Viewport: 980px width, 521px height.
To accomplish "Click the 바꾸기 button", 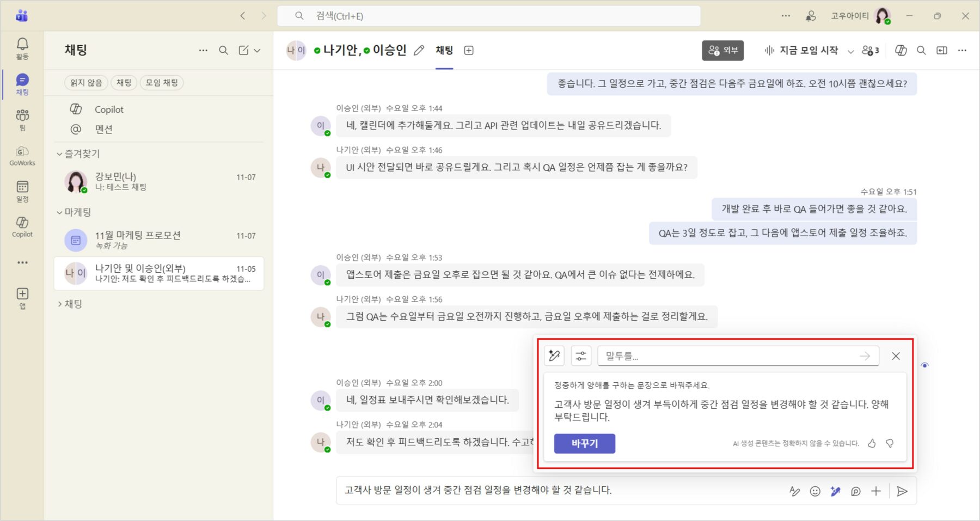I will (584, 443).
